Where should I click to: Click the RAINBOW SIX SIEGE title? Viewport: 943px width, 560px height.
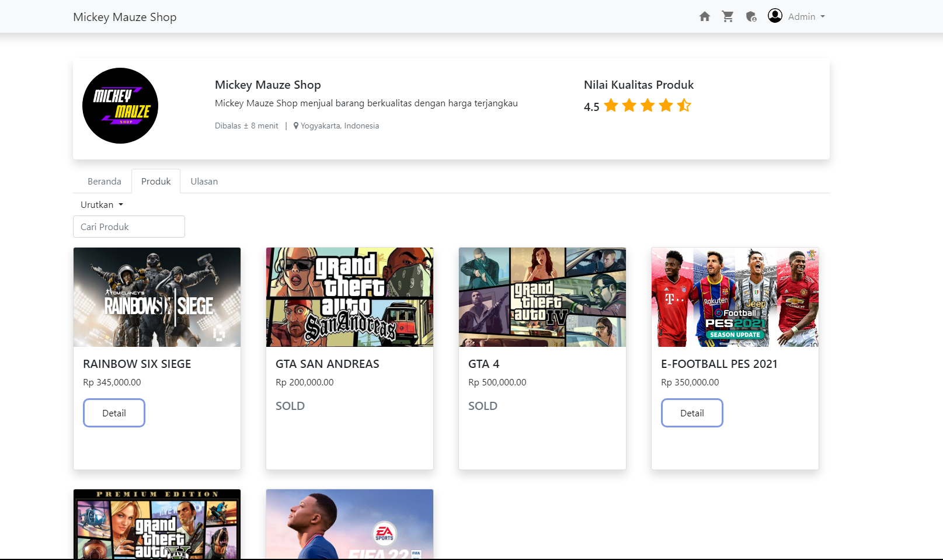[x=137, y=364]
